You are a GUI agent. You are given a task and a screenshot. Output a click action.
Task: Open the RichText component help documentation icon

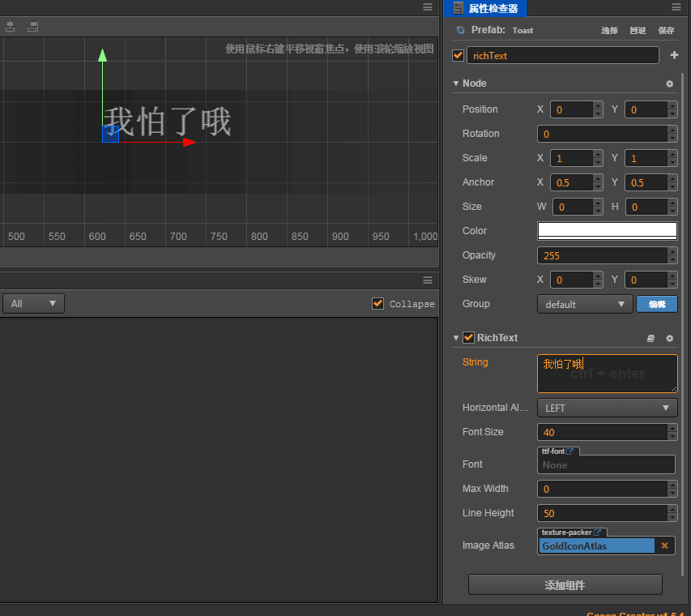pyautogui.click(x=650, y=338)
